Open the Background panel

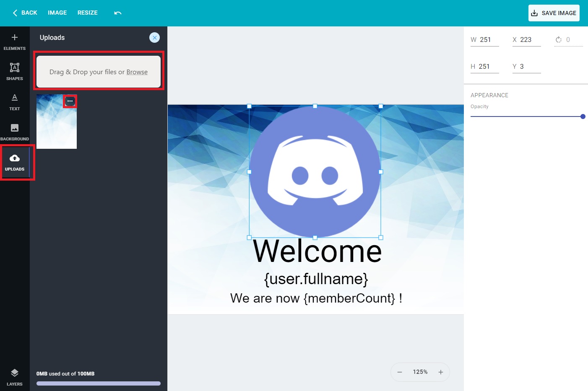[x=15, y=132]
